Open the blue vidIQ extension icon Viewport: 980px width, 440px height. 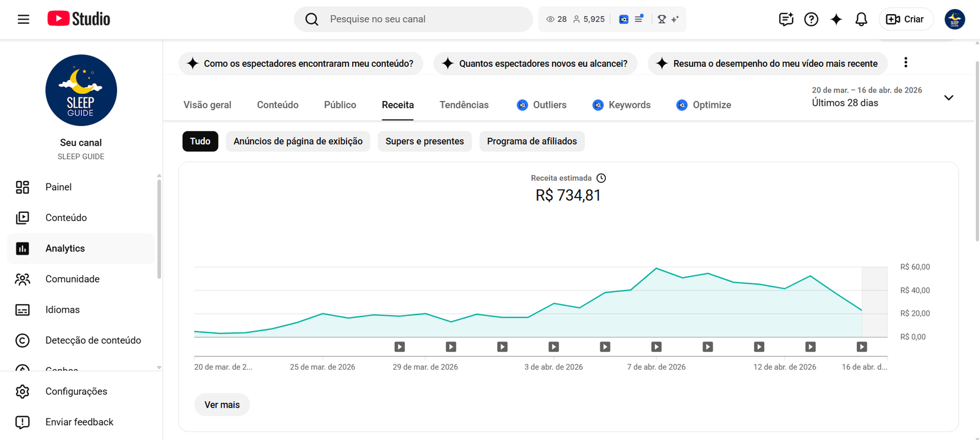click(x=624, y=19)
